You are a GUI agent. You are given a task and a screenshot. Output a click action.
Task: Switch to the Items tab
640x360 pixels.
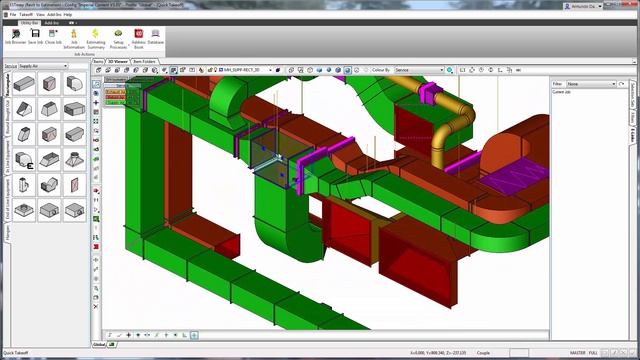click(x=98, y=61)
